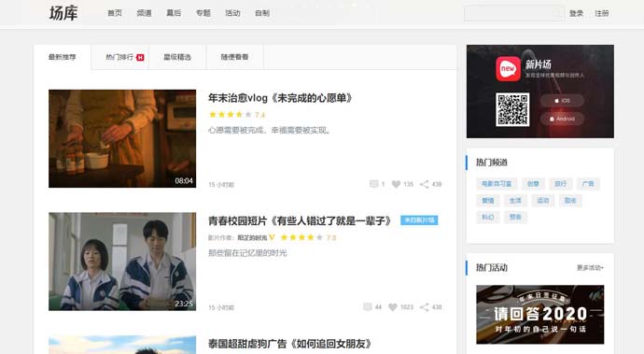644x354 pixels.
Task: Click the author name beside 影片作者
Action: point(252,237)
